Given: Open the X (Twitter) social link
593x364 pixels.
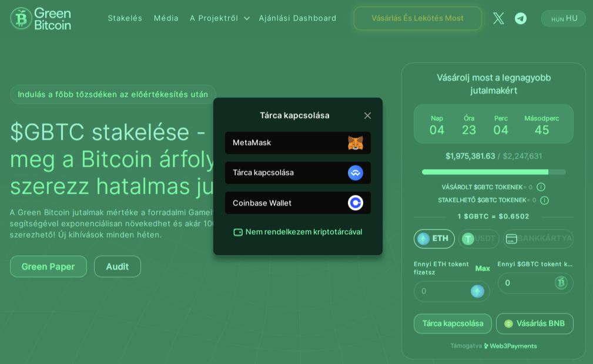Looking at the screenshot, I should (498, 18).
